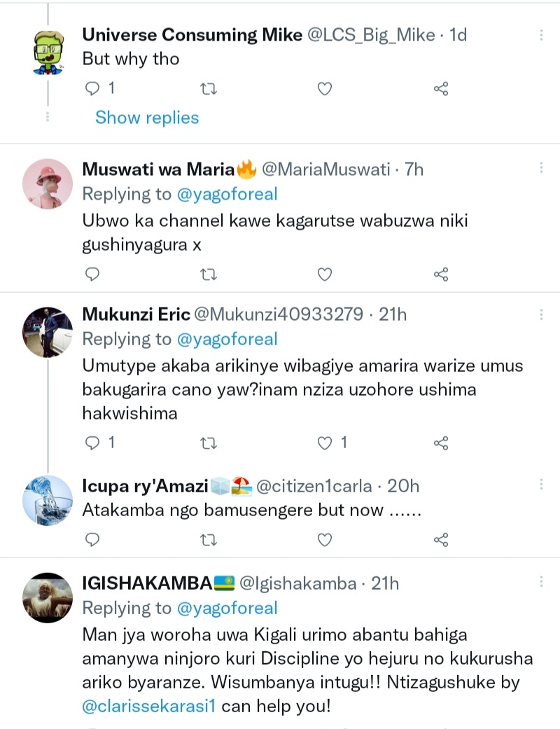Viewport: 560px width, 729px height.
Task: Open more options for Muswati wa Maria's tweet
Action: click(541, 169)
